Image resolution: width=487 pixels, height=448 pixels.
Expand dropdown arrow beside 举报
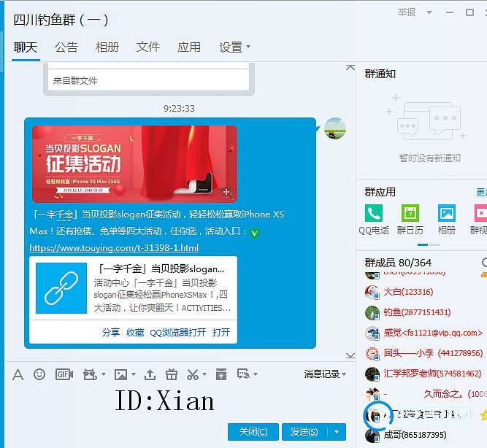pyautogui.click(x=429, y=12)
